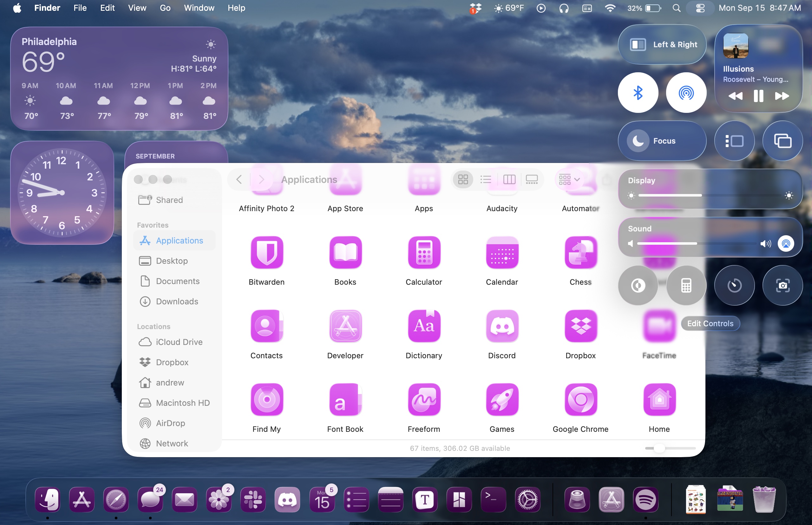Click the Edit Controls button
The width and height of the screenshot is (812, 525).
click(710, 323)
